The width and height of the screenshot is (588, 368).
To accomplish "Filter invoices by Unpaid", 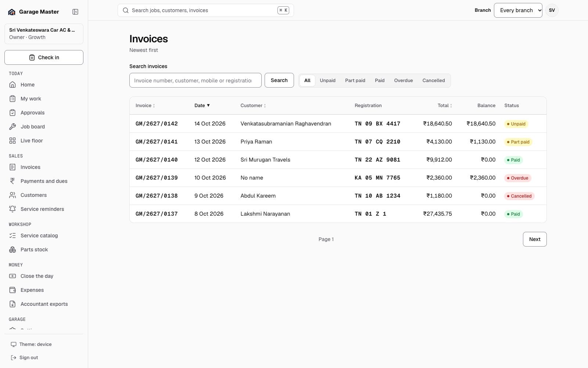I will (x=327, y=81).
